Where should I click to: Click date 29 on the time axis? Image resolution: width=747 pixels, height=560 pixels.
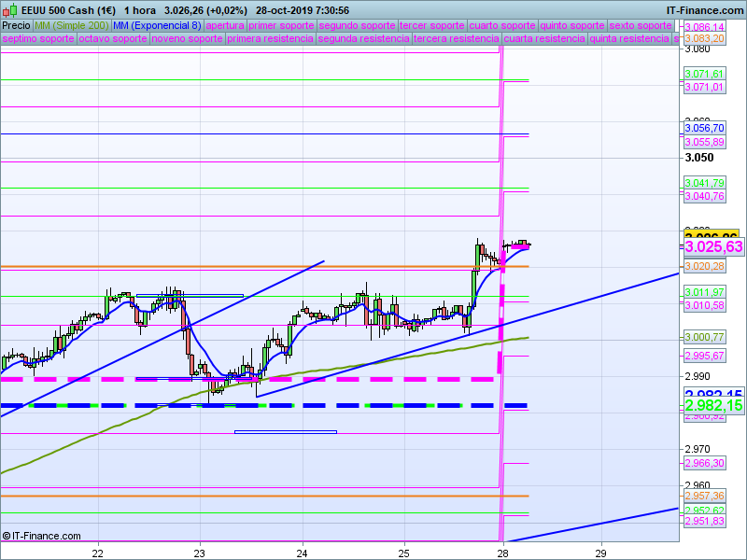coord(601,553)
